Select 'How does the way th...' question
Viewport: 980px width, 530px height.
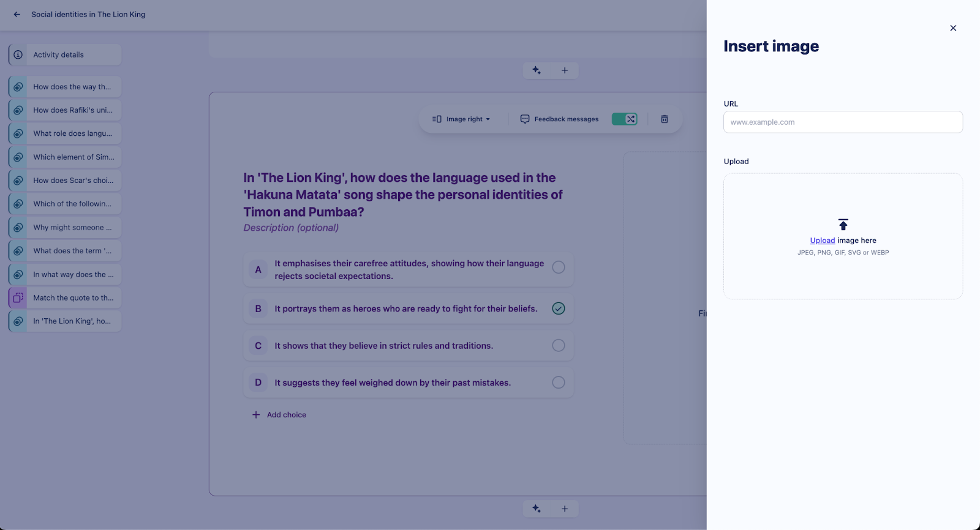tap(65, 87)
